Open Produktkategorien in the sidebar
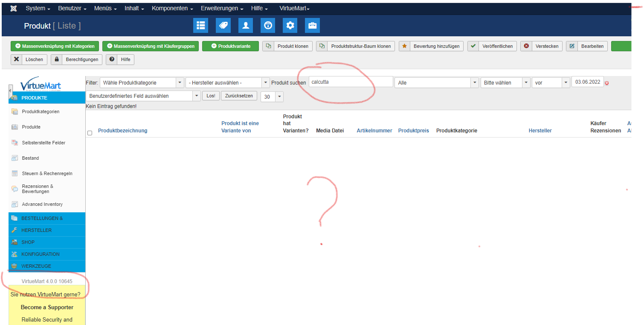The width and height of the screenshot is (644, 325). (x=41, y=111)
